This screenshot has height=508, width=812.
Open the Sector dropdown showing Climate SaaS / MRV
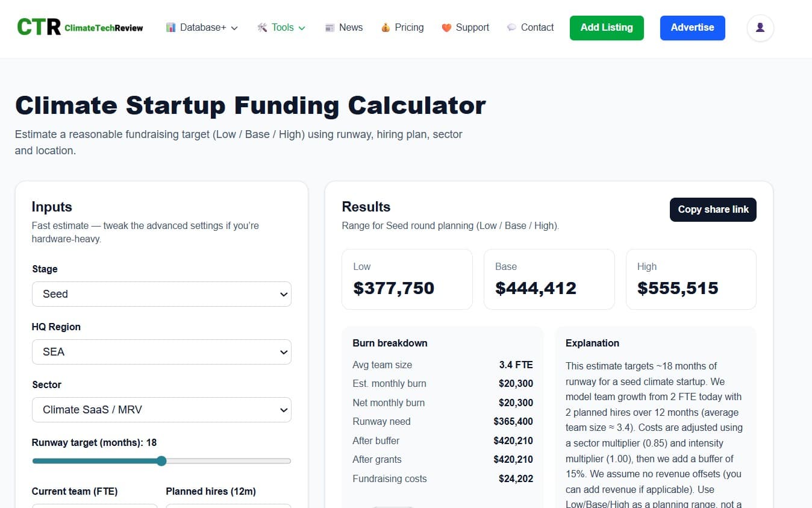click(161, 410)
